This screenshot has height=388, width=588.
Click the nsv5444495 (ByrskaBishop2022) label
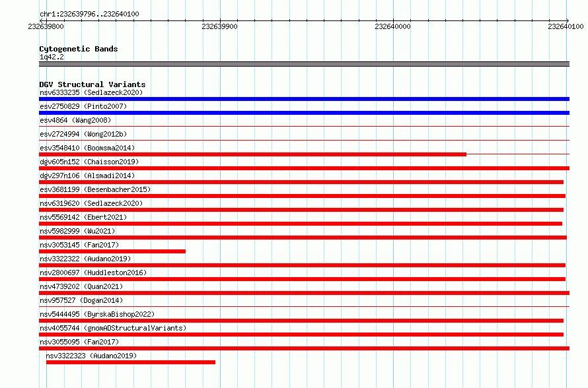[97, 314]
